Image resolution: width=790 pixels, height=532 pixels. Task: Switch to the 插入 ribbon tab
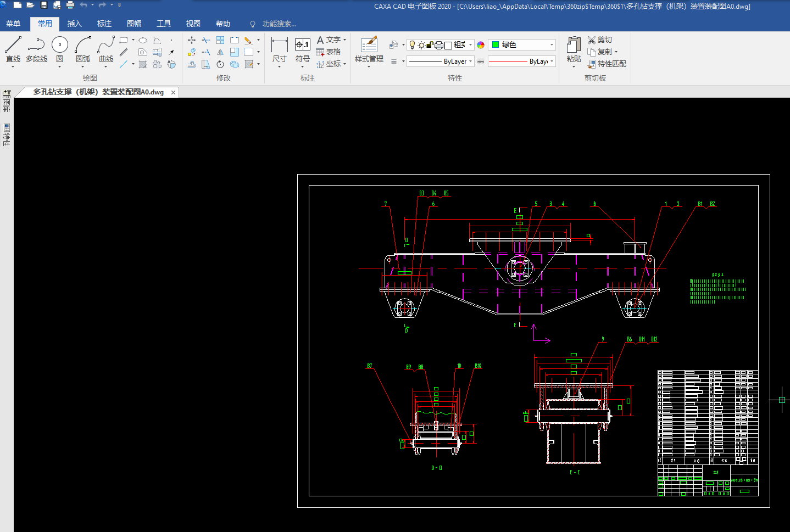coord(75,24)
